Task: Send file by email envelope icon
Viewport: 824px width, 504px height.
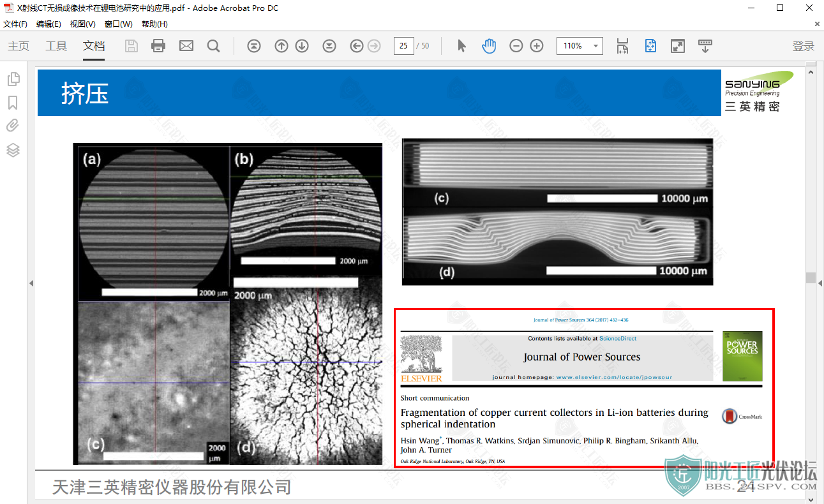Action: click(186, 46)
